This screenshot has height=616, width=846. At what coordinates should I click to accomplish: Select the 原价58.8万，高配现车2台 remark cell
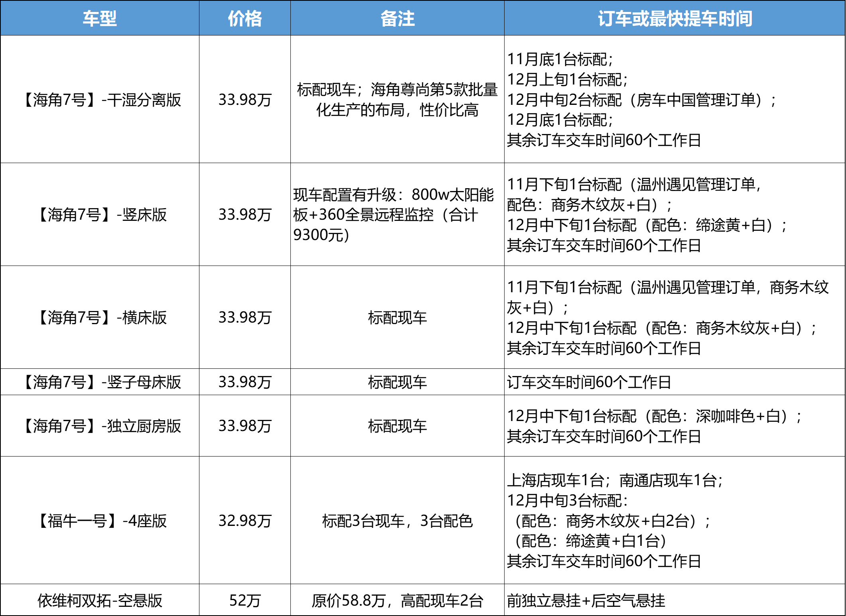tap(397, 600)
